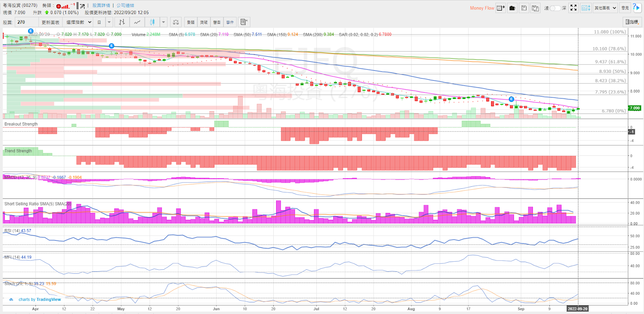Click the satellite-style icon beside the momentum signal

(x=82, y=6)
